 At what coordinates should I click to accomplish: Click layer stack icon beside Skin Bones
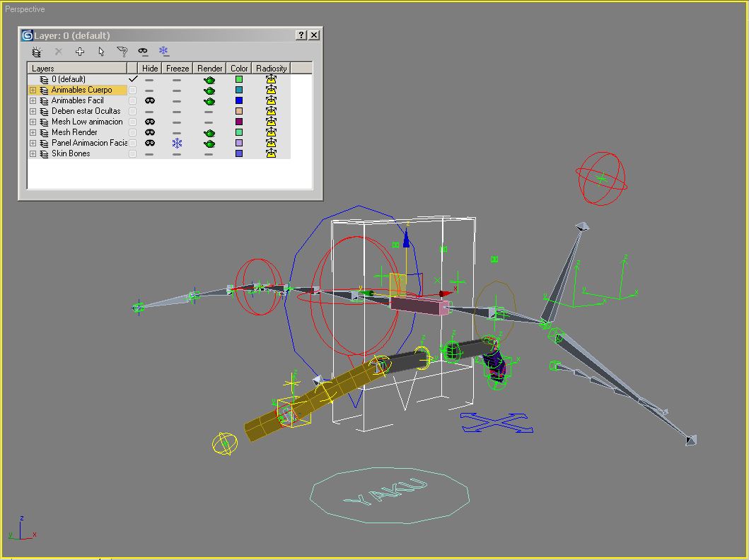pos(44,153)
